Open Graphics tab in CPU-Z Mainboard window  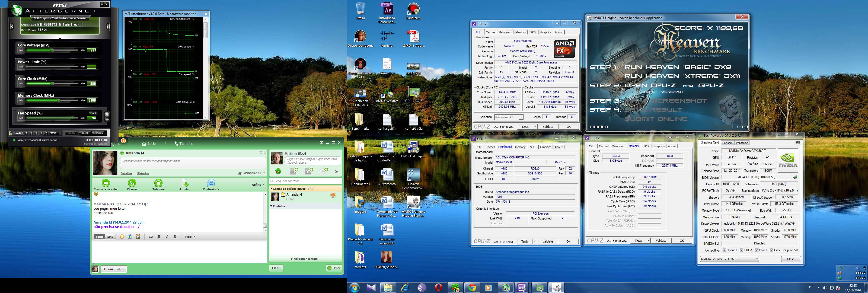(x=545, y=147)
